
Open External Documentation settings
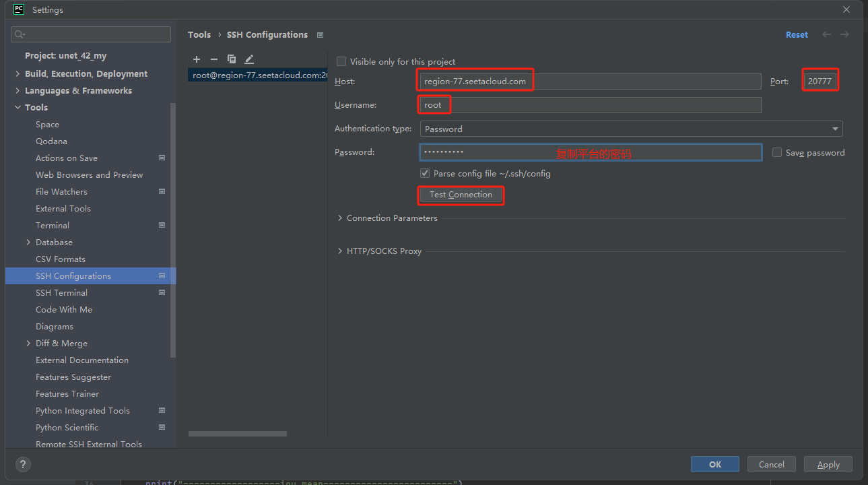click(82, 360)
